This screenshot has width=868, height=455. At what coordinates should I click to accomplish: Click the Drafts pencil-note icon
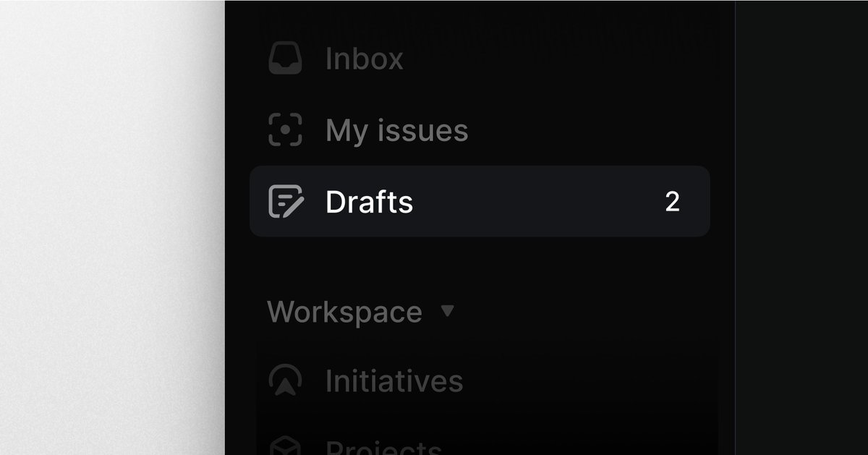coord(285,201)
